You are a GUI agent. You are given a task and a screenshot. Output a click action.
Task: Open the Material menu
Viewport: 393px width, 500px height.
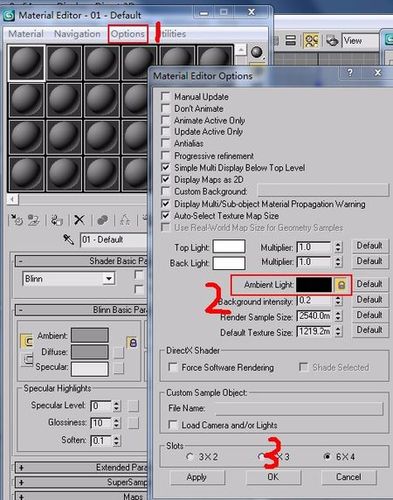(x=26, y=34)
